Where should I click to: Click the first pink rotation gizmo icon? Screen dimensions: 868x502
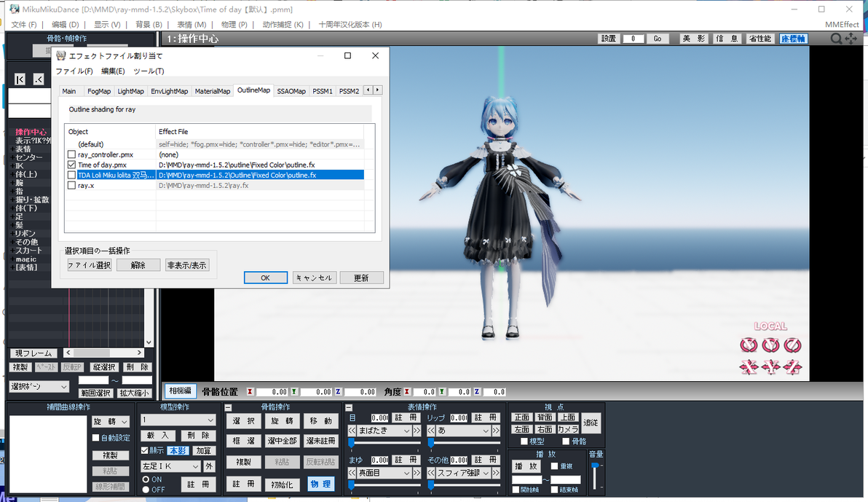click(x=749, y=345)
